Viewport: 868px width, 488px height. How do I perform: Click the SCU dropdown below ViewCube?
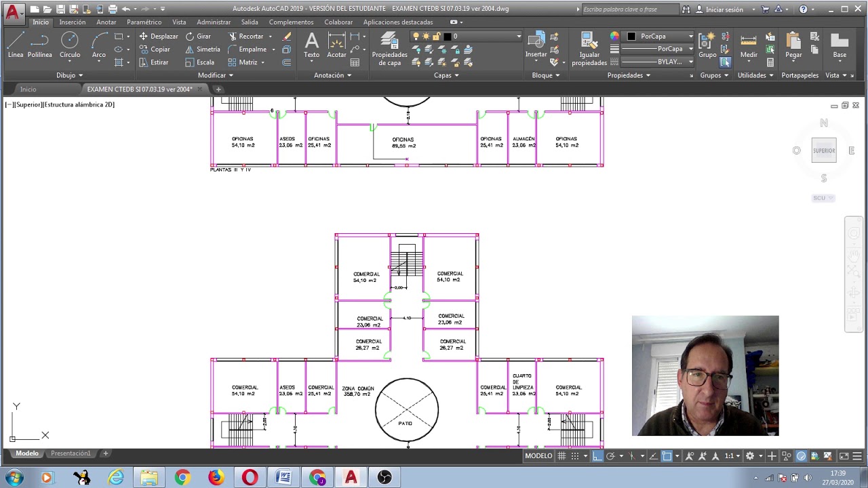[823, 198]
